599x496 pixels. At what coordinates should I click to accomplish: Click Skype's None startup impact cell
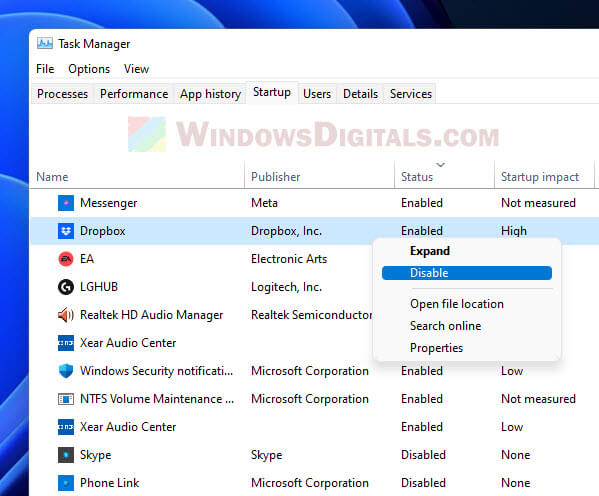[516, 455]
